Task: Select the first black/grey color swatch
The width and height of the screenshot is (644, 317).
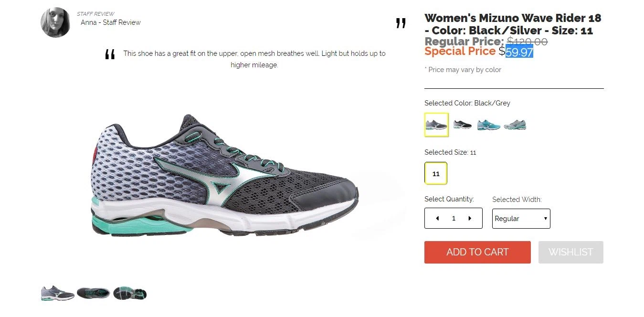Action: point(436,125)
